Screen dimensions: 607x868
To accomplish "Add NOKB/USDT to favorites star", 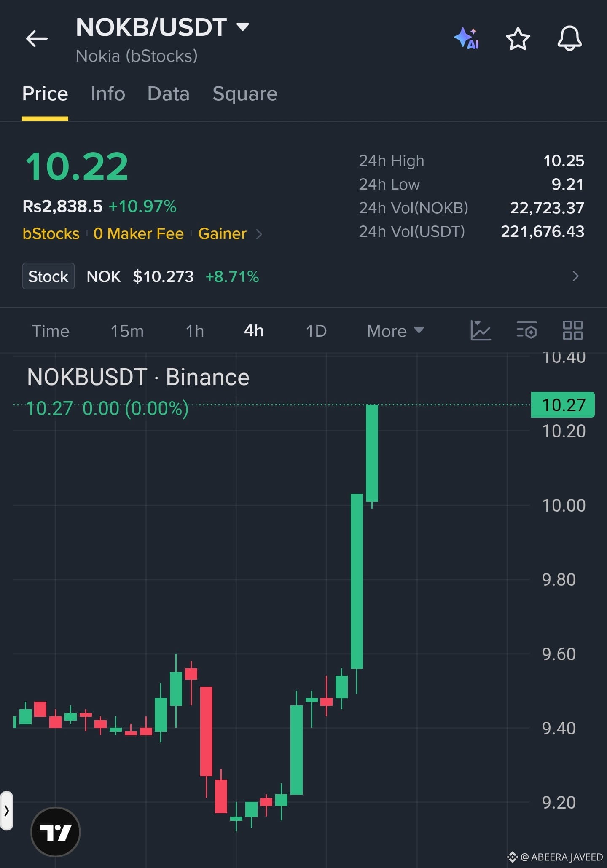I will pyautogui.click(x=518, y=39).
